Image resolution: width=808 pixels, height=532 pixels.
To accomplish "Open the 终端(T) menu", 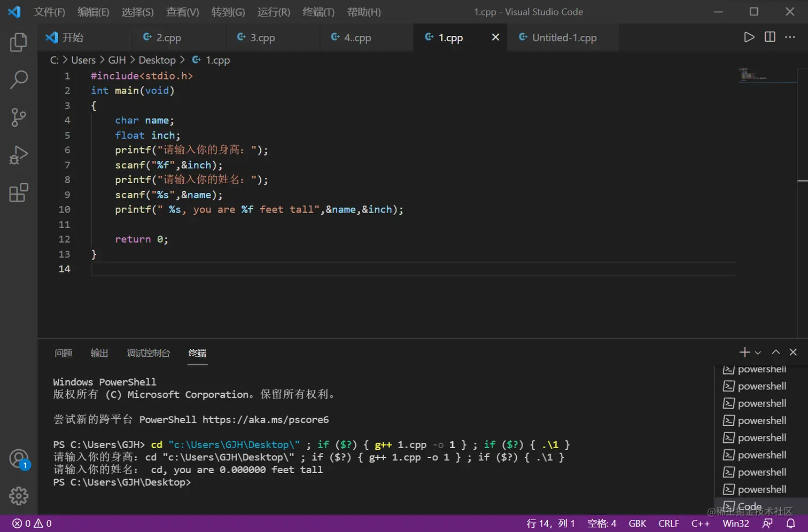I will 318,12.
